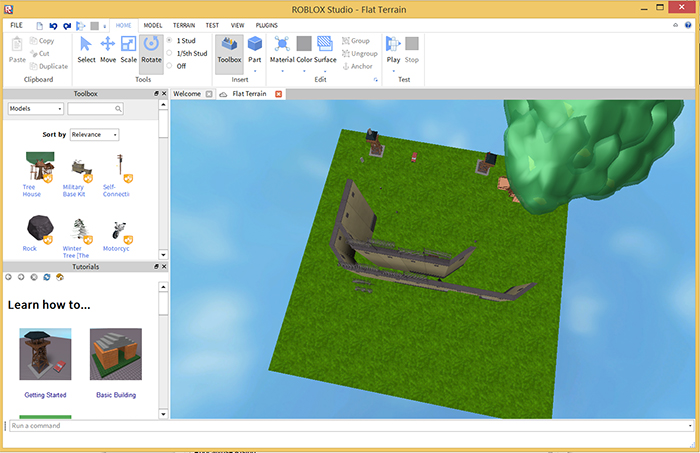Click the New file quick-access icon

(x=40, y=26)
